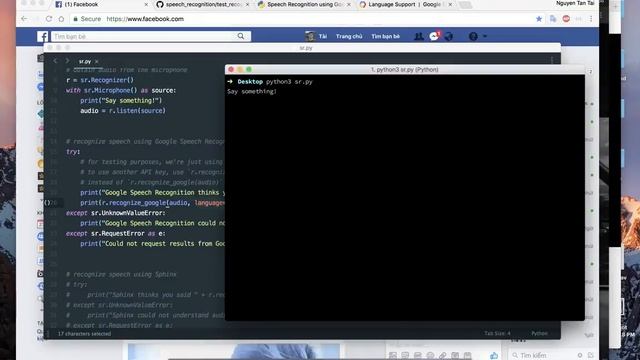Open Facebook account dropdown arrow
The height and width of the screenshot is (360, 640).
pyautogui.click(x=485, y=36)
